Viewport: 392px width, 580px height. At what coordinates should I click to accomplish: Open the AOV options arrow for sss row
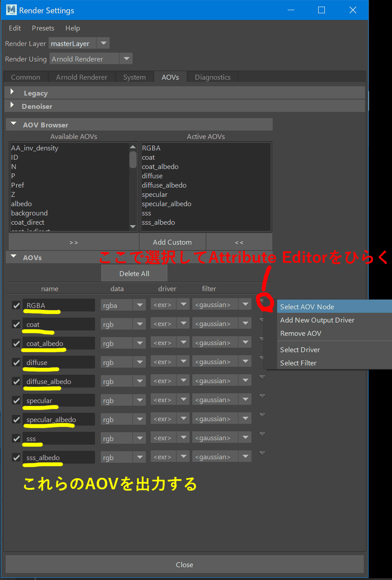[262, 434]
